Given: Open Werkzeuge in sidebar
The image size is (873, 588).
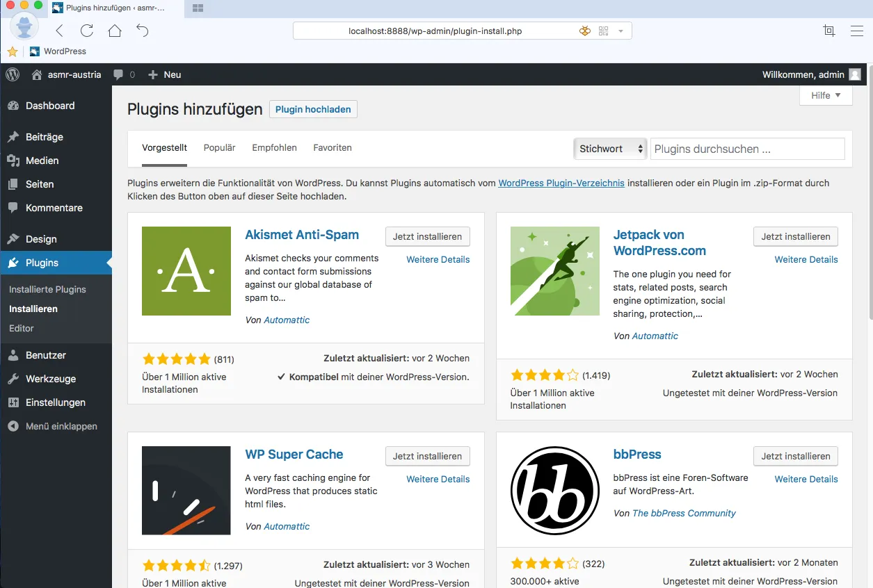Looking at the screenshot, I should 56,379.
